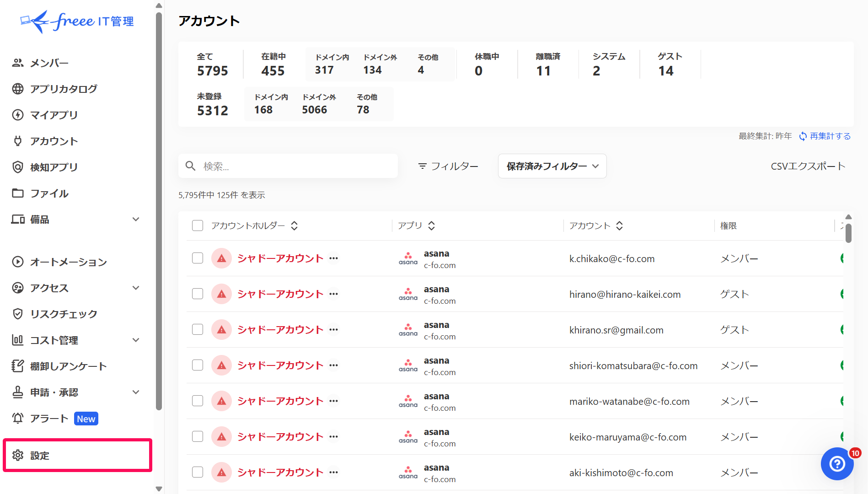Click the 棚卸しアンケート edit icon
The height and width of the screenshot is (494, 868).
[18, 366]
